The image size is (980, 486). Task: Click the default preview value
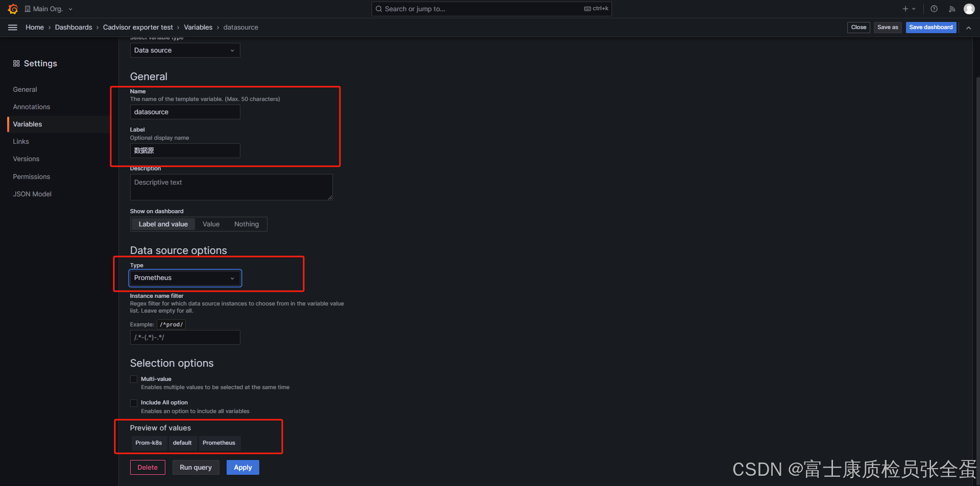[182, 443]
